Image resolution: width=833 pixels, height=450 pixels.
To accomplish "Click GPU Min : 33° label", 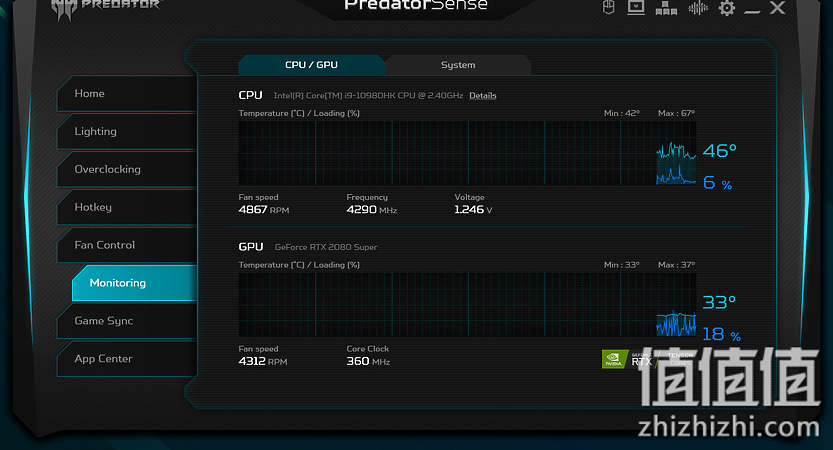I will 622,265.
